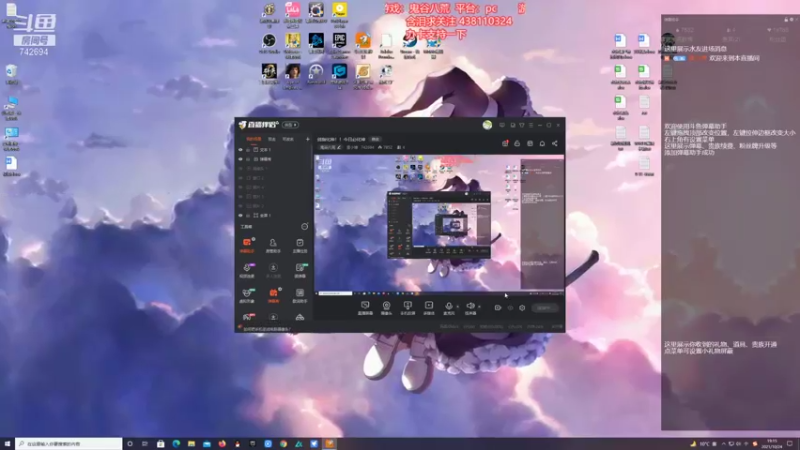
Task: Select the second scene tab
Action: tap(272, 139)
